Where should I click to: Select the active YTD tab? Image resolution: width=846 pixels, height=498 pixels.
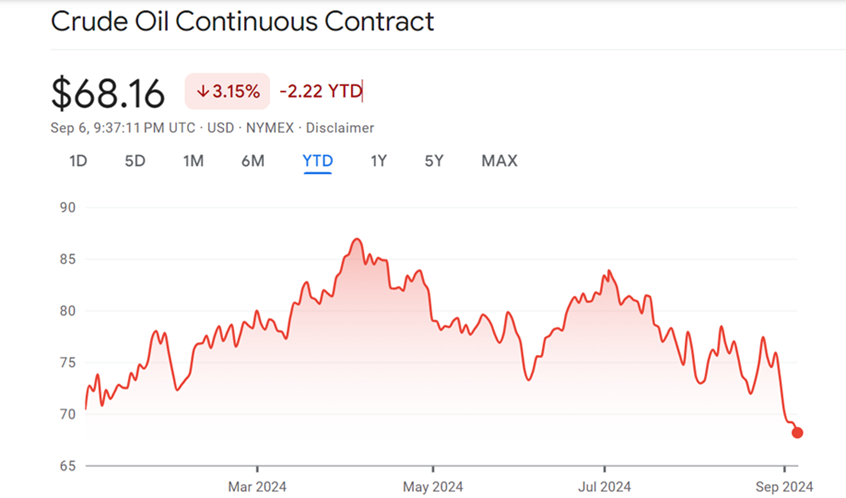pos(318,160)
